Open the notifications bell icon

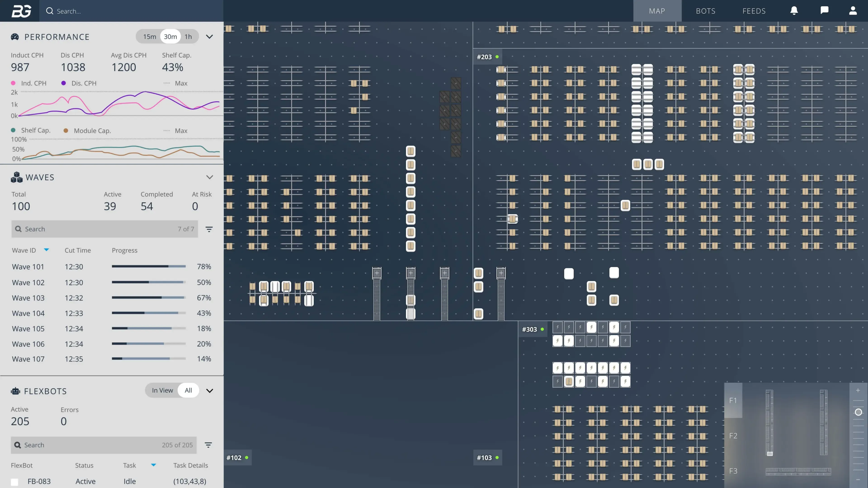click(794, 10)
